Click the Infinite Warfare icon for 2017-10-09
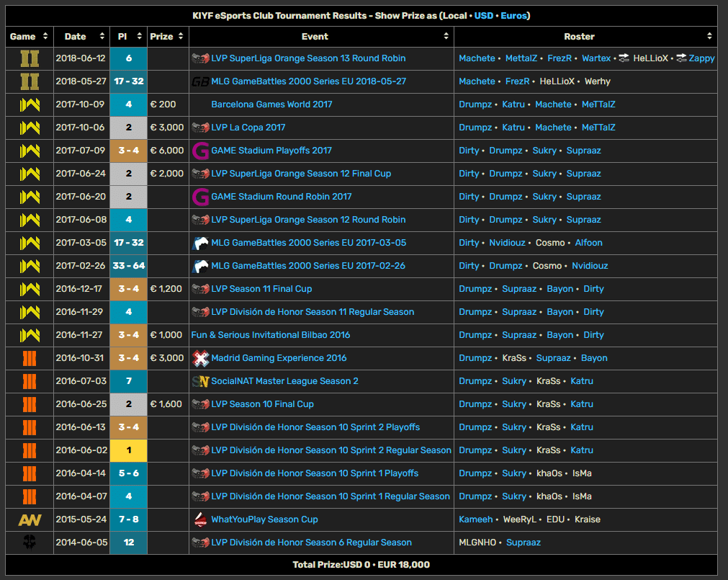 (x=30, y=104)
